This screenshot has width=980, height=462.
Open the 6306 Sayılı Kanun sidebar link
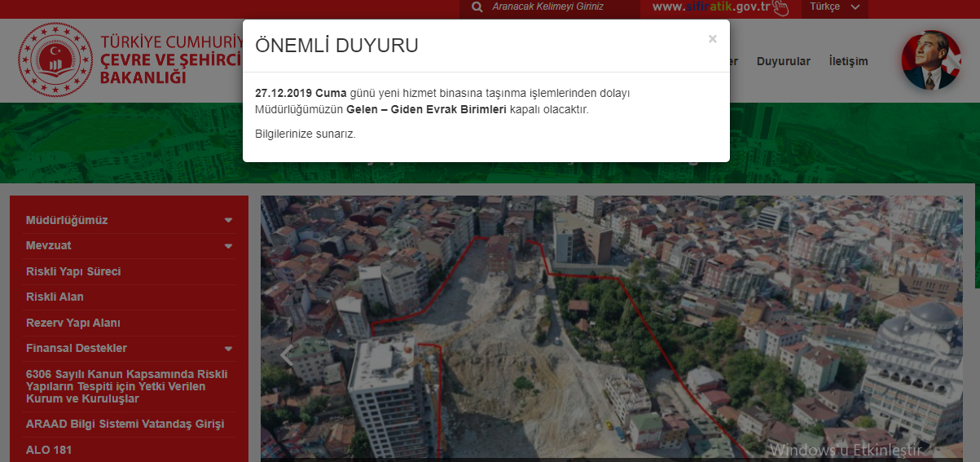click(126, 386)
